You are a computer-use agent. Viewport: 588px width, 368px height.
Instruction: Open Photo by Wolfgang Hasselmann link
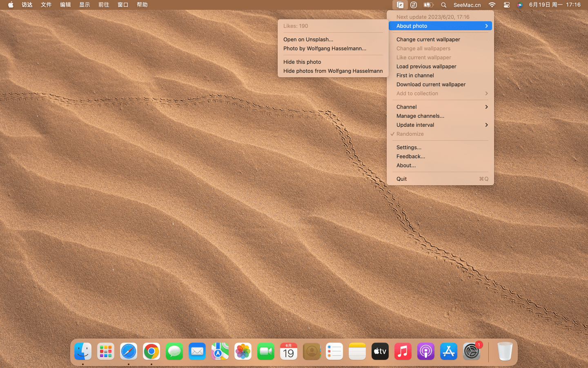click(x=325, y=49)
